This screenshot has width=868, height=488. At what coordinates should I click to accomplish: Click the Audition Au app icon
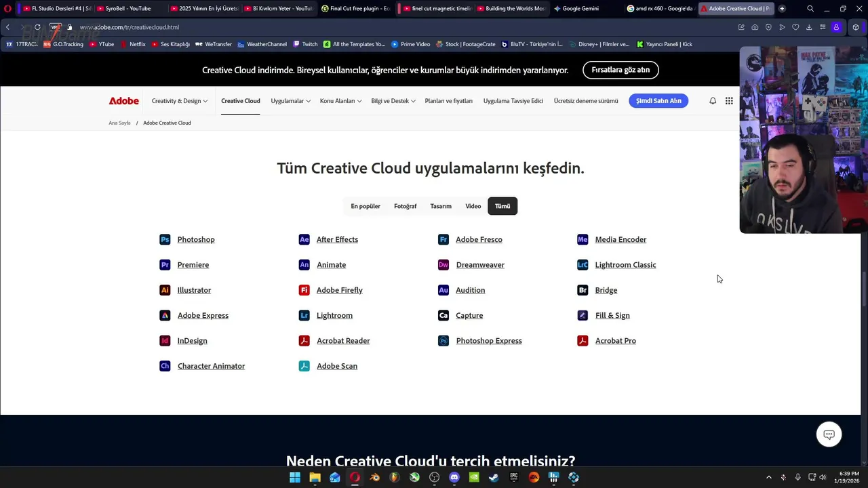(443, 290)
